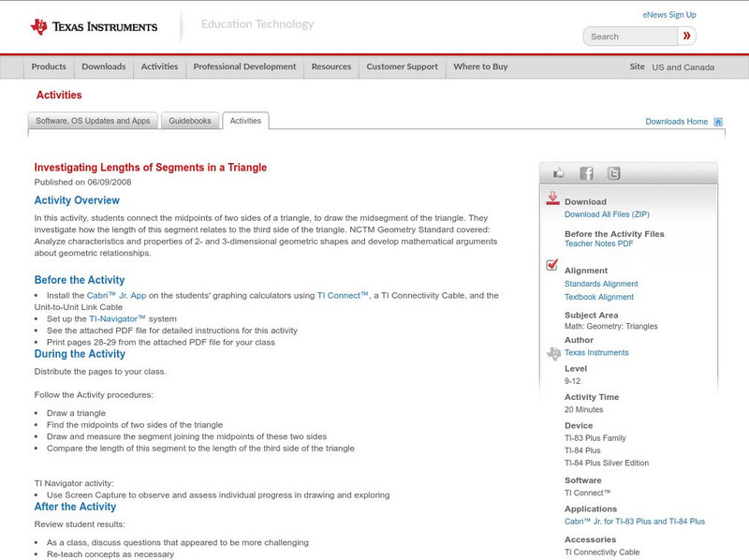This screenshot has width=749, height=560.
Task: Click the Downloads Home house icon
Action: click(718, 122)
